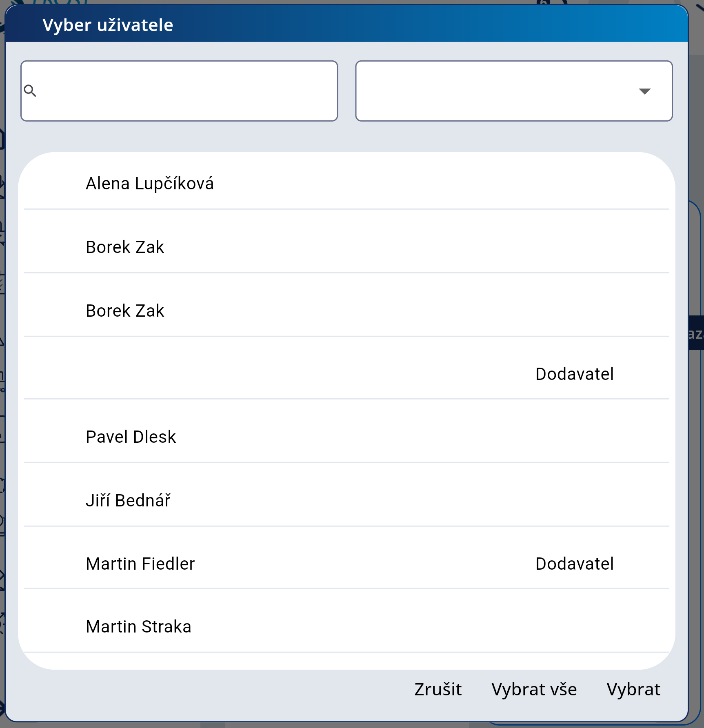Click the dimmed backdrop right of the dialog
This screenshot has width=704, height=728.
(x=696, y=122)
